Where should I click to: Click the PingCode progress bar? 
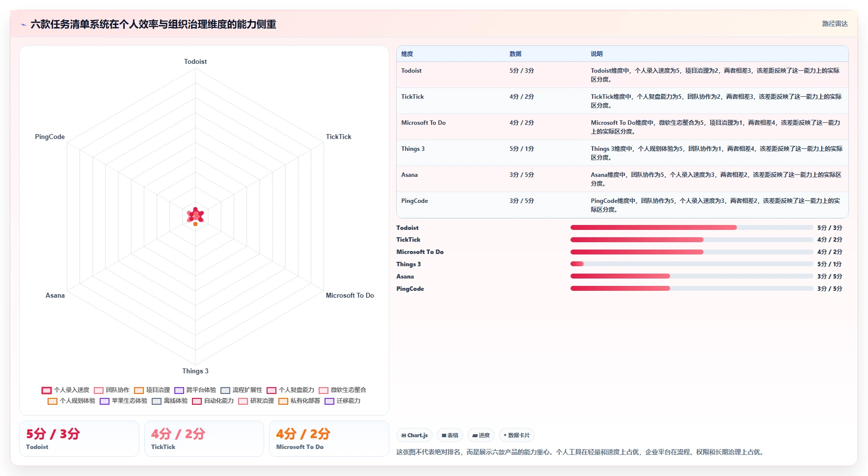691,288
